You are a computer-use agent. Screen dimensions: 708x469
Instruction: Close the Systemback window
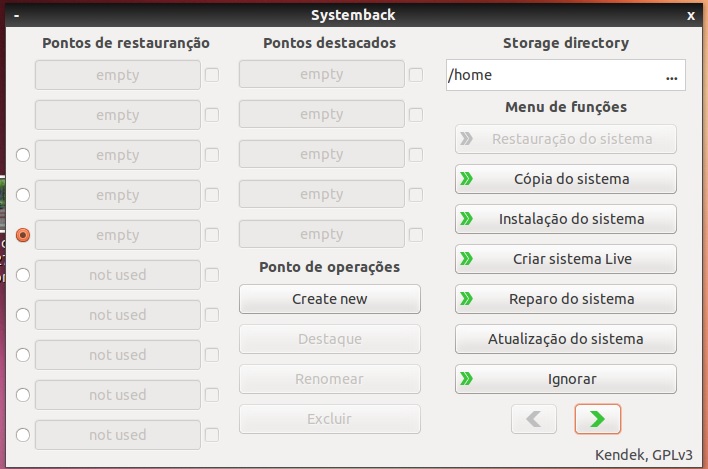[x=691, y=16]
